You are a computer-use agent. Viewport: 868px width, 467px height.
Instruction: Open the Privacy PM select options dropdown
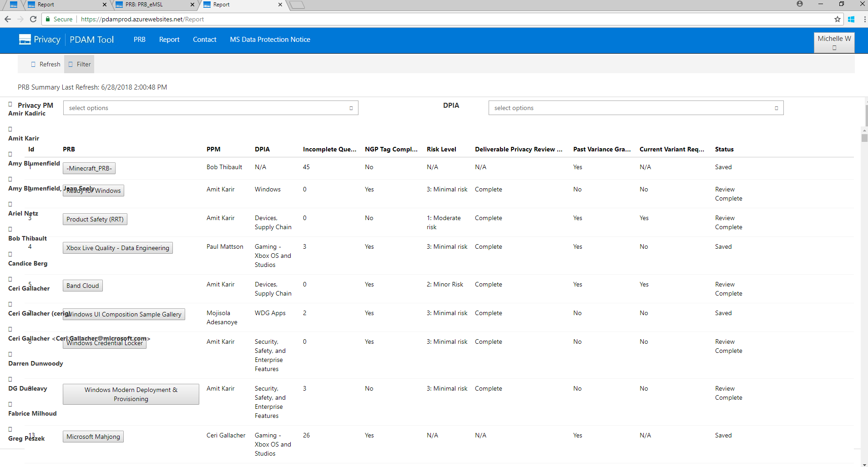coord(211,108)
